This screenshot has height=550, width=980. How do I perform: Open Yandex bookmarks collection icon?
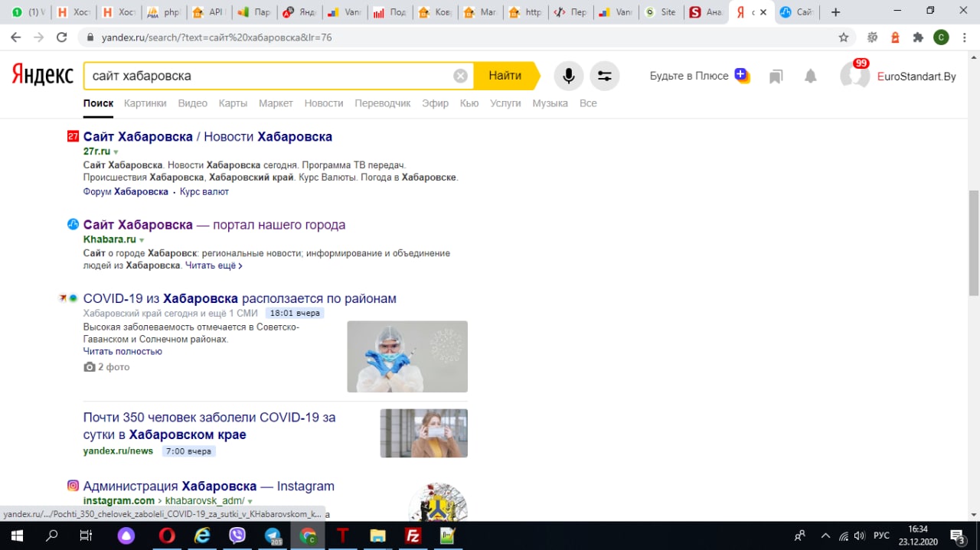pyautogui.click(x=776, y=76)
